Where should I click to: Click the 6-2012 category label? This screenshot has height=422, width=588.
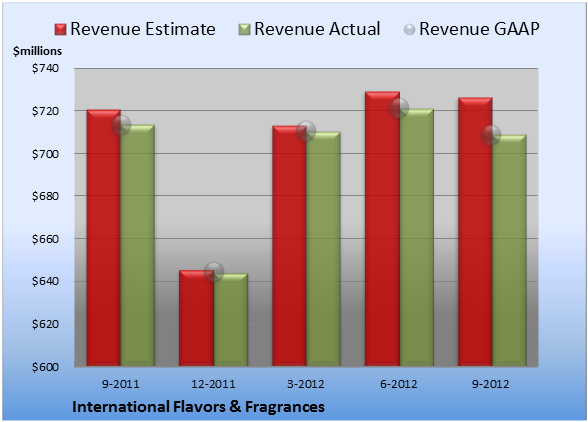coord(399,384)
